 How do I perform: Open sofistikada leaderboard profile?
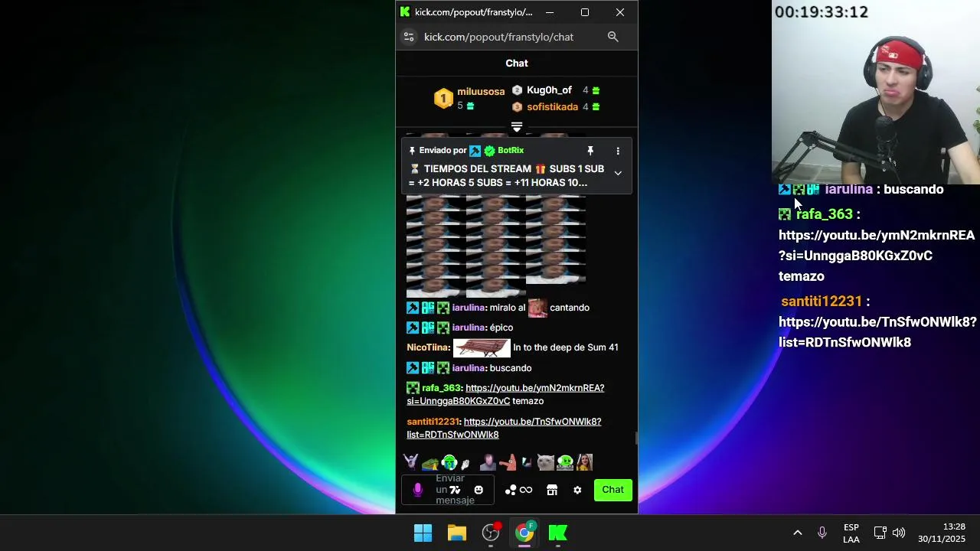[x=552, y=107]
